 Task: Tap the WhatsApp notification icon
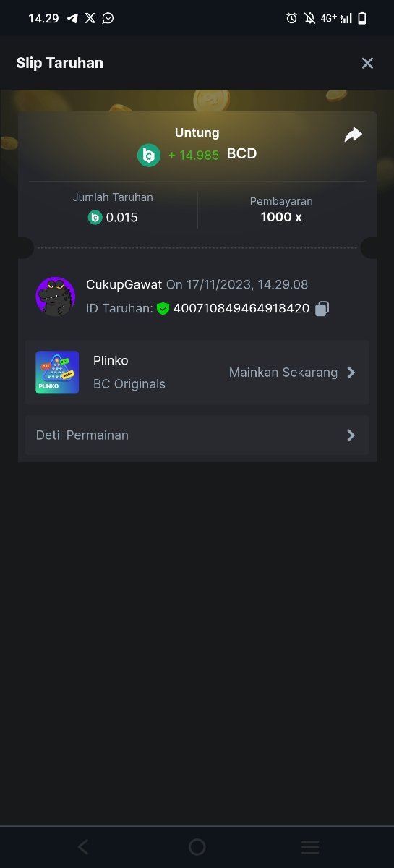coord(108,18)
